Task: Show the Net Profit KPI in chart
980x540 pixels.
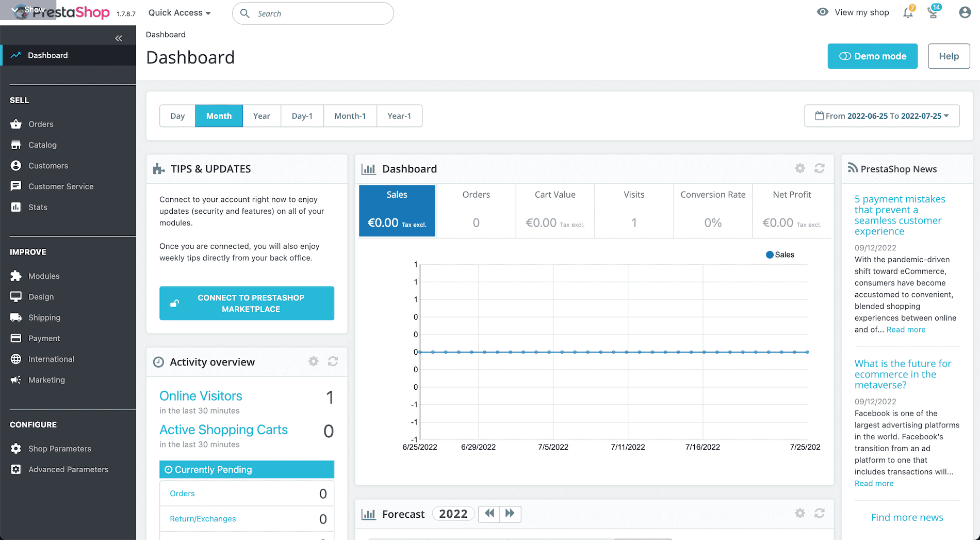Action: (792, 211)
